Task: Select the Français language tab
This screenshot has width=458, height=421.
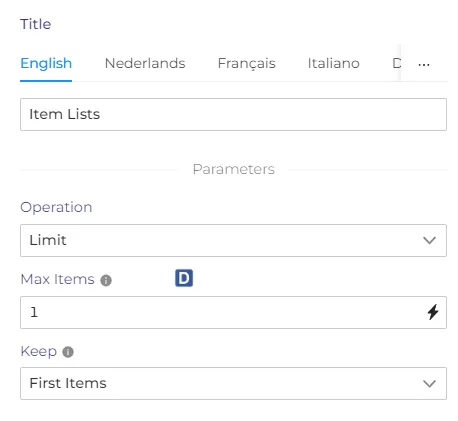Action: tap(247, 63)
